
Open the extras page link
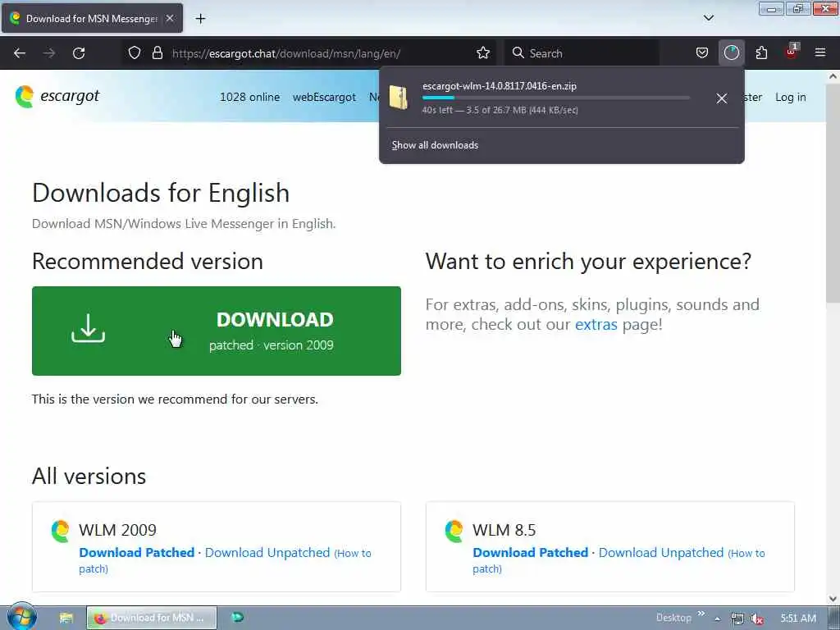596,324
